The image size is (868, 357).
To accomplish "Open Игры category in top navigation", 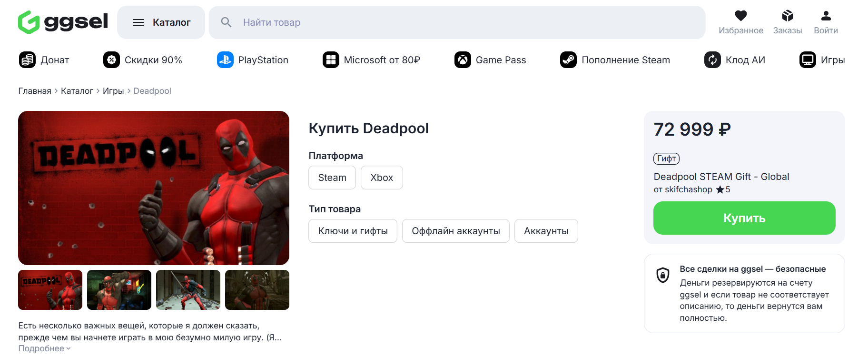I will tap(822, 60).
